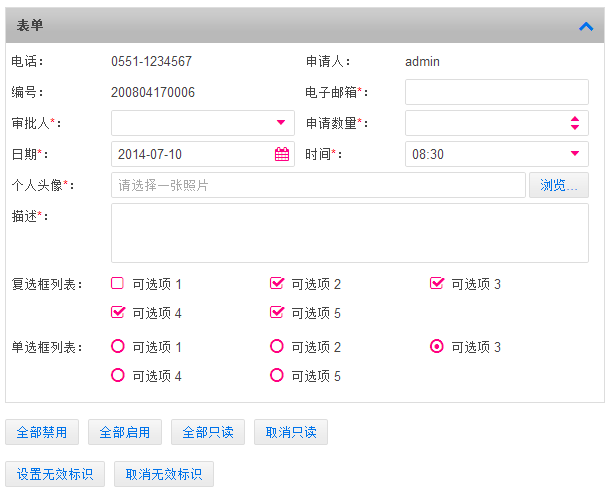Click the 设置无效标识 button

55,474
